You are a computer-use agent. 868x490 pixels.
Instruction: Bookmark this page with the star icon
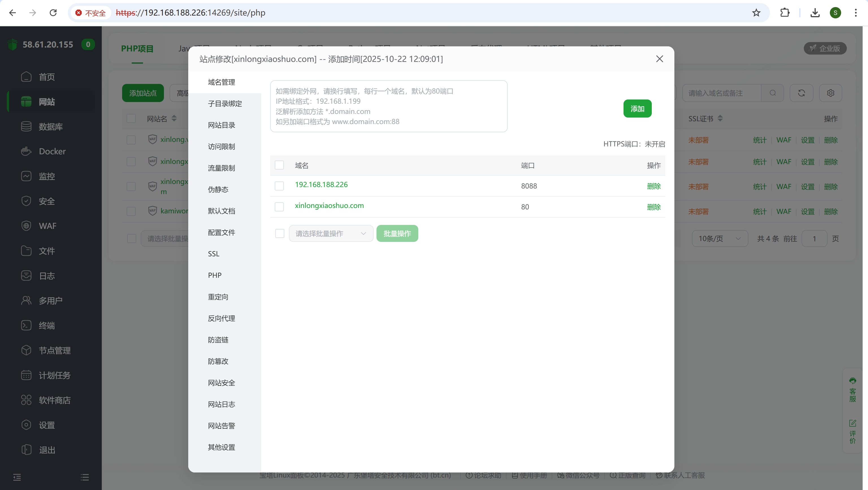(756, 13)
